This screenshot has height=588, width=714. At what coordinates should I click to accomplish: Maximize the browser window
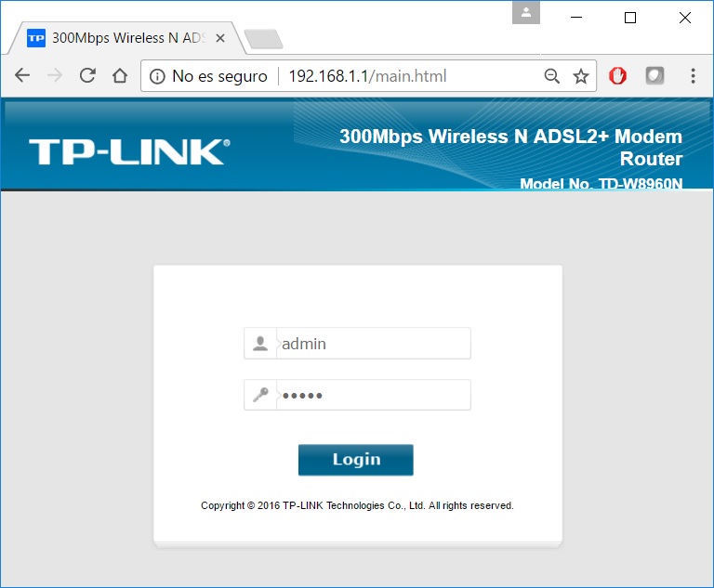click(630, 18)
